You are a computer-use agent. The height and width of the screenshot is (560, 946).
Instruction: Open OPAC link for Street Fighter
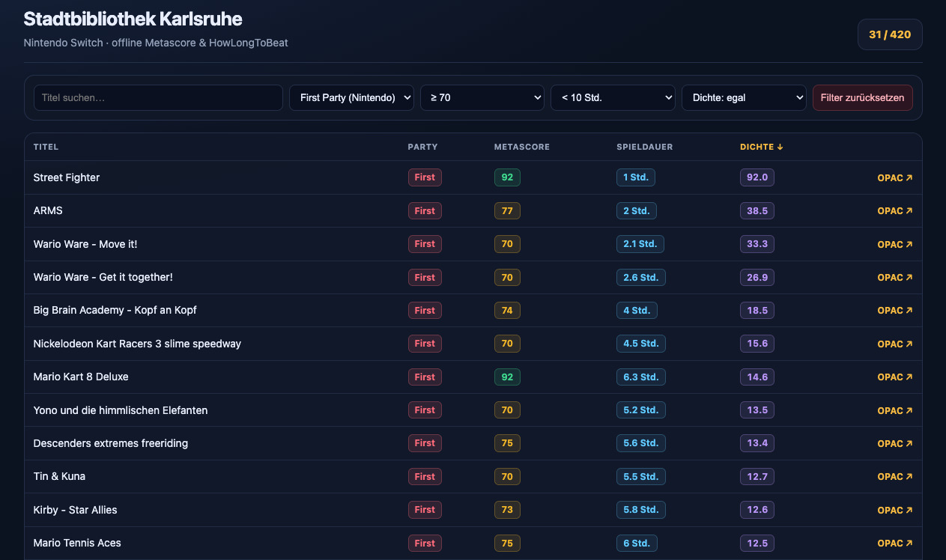895,178
